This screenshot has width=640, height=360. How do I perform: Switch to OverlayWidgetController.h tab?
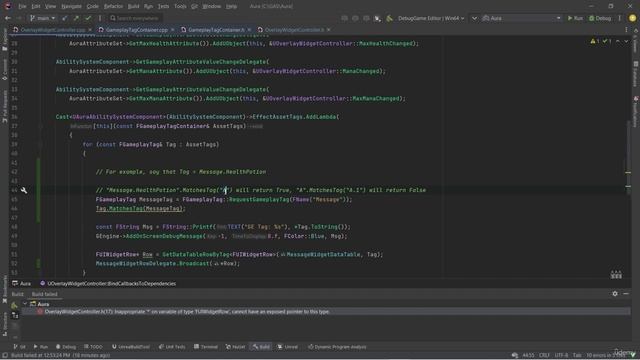click(294, 30)
